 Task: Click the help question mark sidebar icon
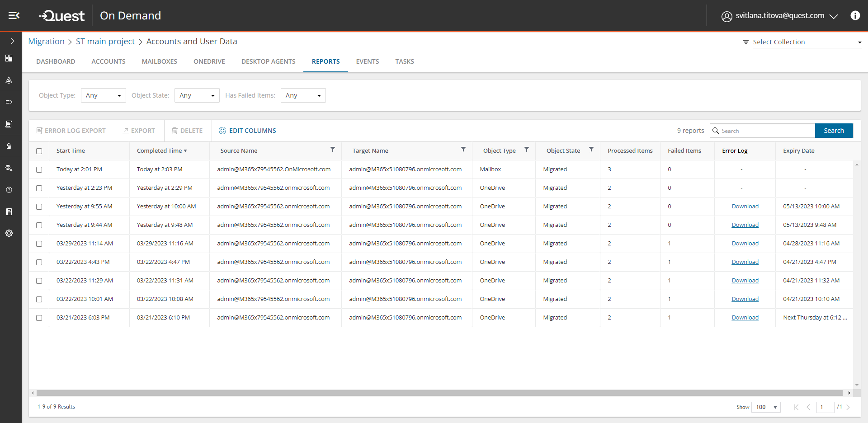click(x=9, y=190)
